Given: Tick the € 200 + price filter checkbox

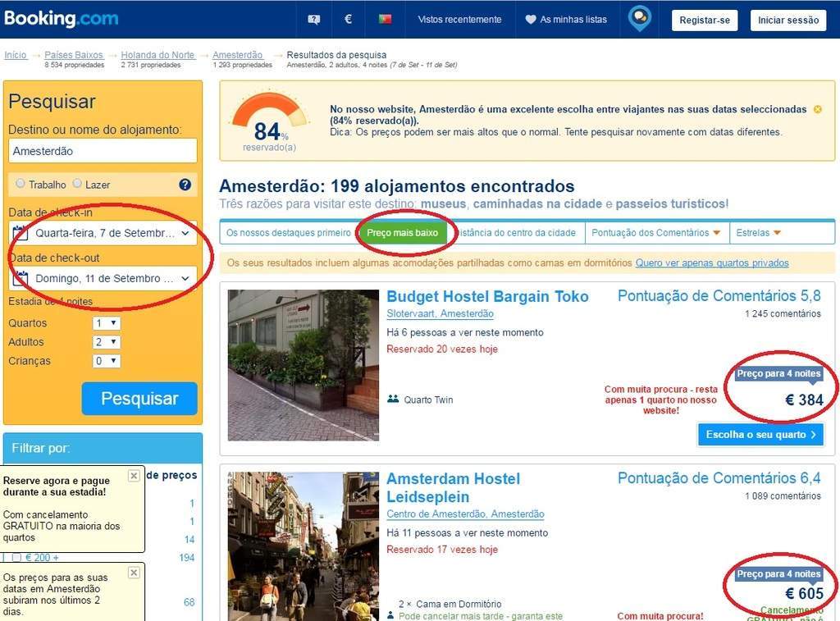Looking at the screenshot, I should coord(16,558).
